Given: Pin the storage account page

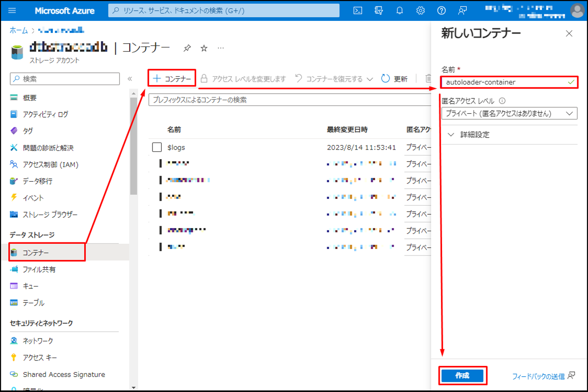Looking at the screenshot, I should (187, 48).
